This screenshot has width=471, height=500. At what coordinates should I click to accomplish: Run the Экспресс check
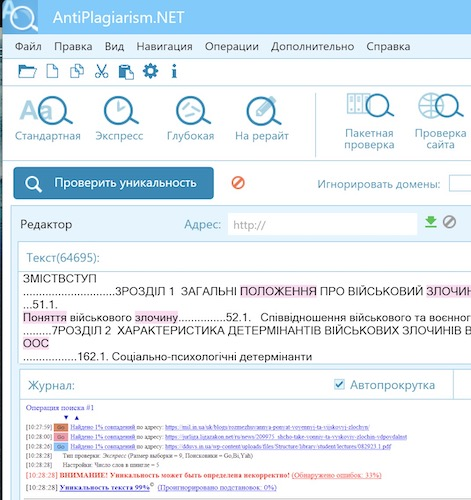[119, 118]
